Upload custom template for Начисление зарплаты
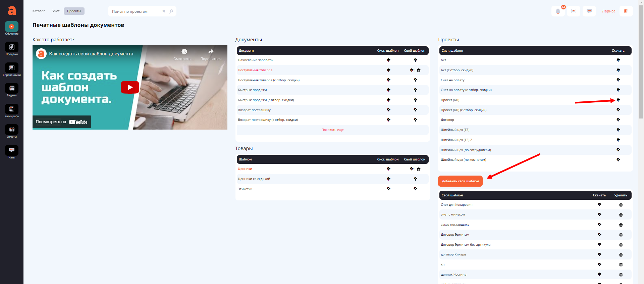This screenshot has width=644, height=284. (415, 60)
